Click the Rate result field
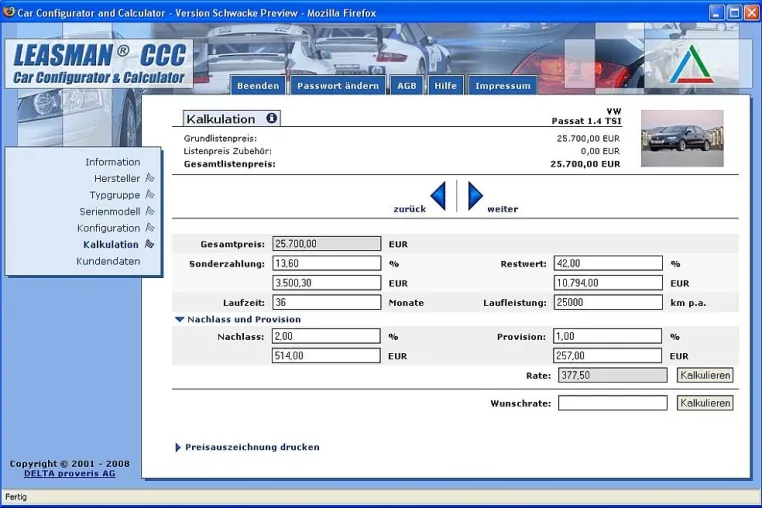The width and height of the screenshot is (762, 508). click(613, 375)
